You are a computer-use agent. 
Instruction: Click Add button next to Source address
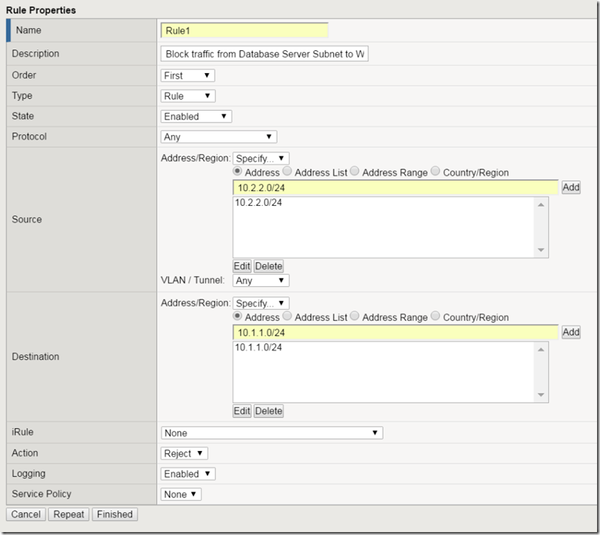point(570,187)
